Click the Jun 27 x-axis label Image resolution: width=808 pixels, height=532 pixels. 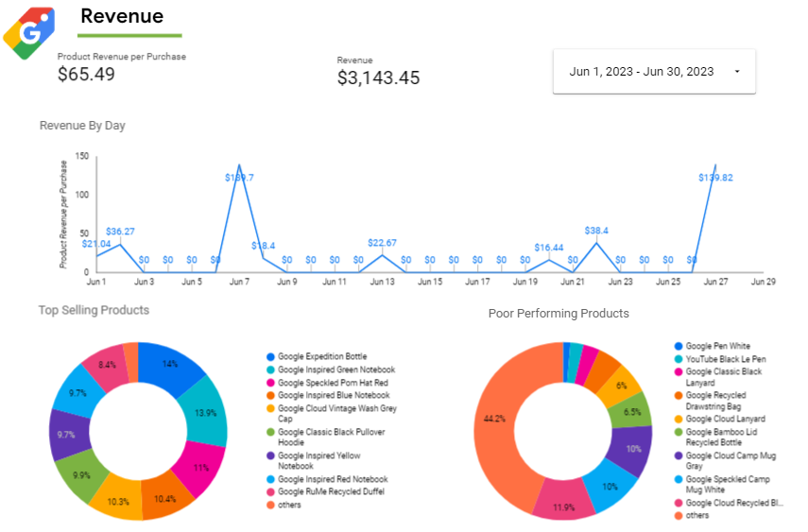(x=715, y=282)
